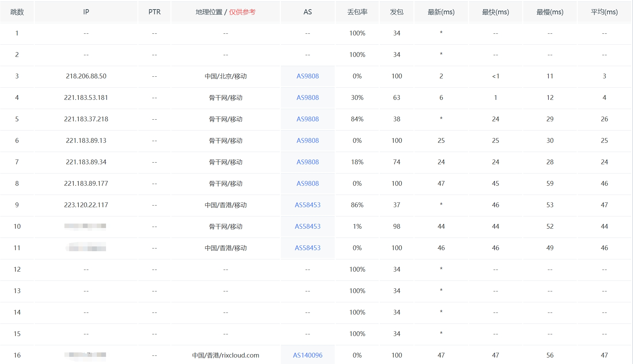Click IP address 221.183.89.13
This screenshot has height=364, width=633.
click(86, 140)
